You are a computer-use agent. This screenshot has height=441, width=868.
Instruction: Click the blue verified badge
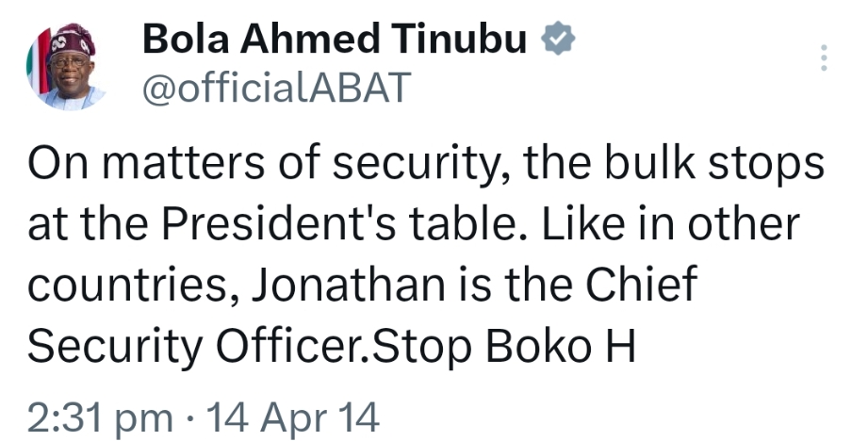click(558, 39)
